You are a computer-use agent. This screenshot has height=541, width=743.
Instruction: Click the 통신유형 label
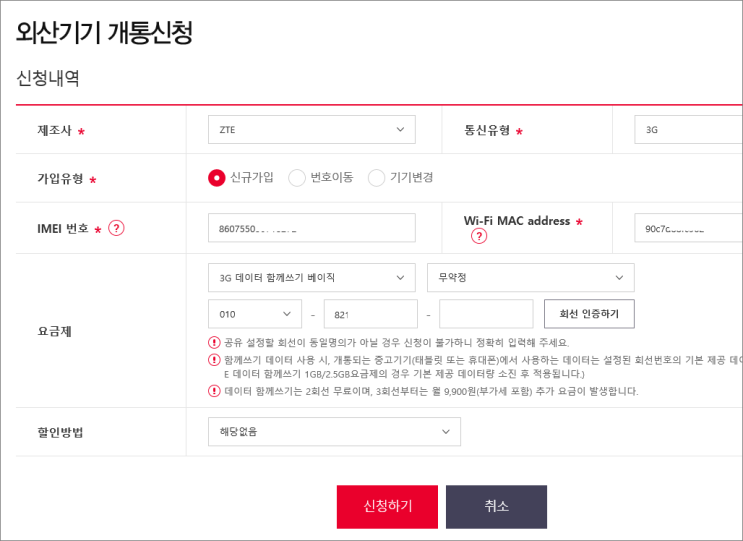point(487,130)
